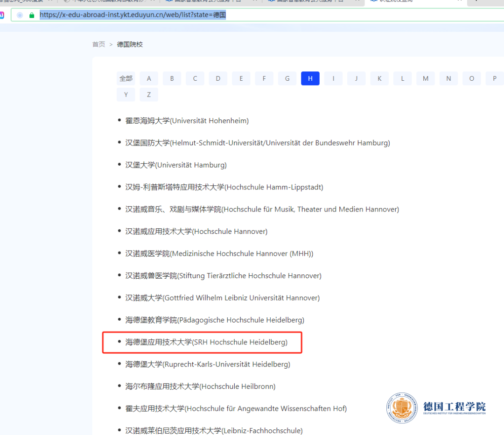
Task: Open 海德堡大学 Ruprecht-Karls-Universität entry
Action: point(208,364)
